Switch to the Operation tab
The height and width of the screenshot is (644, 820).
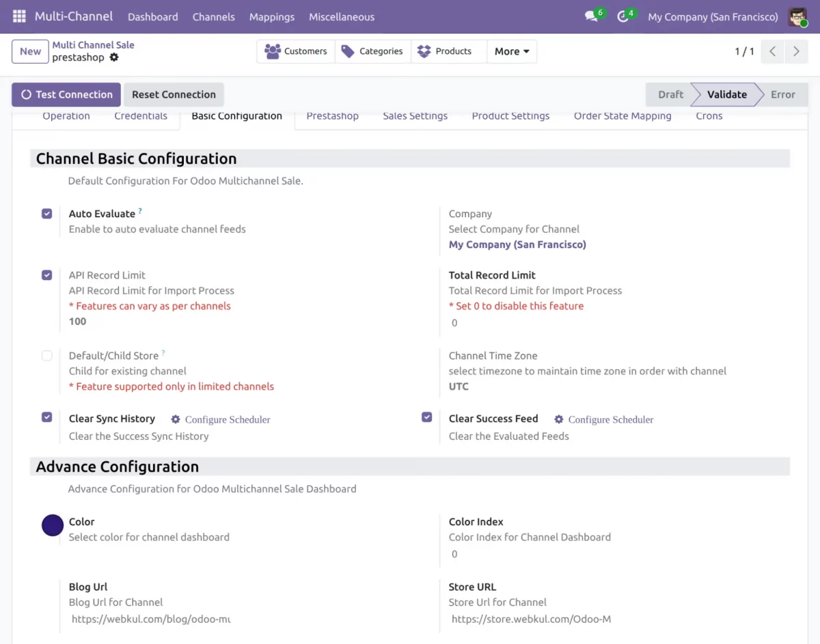[x=66, y=116]
